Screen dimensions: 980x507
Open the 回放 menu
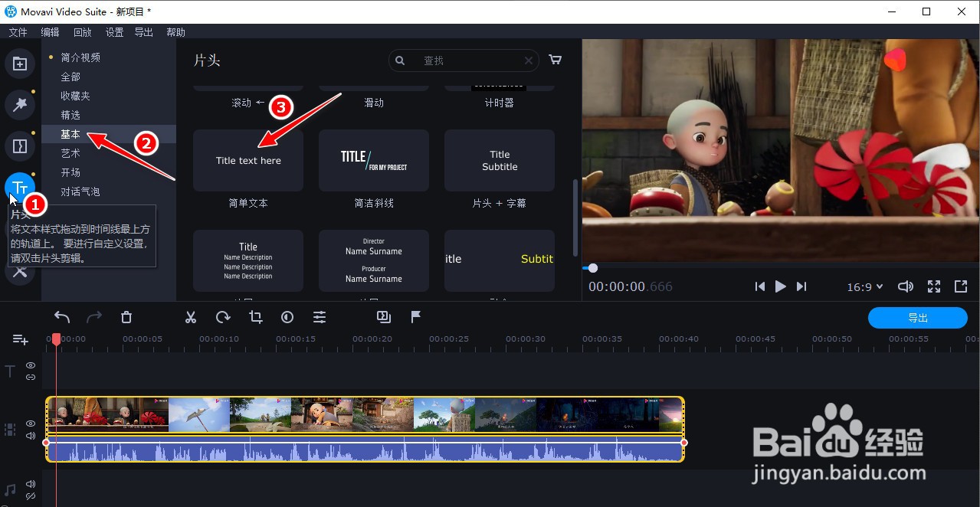click(82, 32)
